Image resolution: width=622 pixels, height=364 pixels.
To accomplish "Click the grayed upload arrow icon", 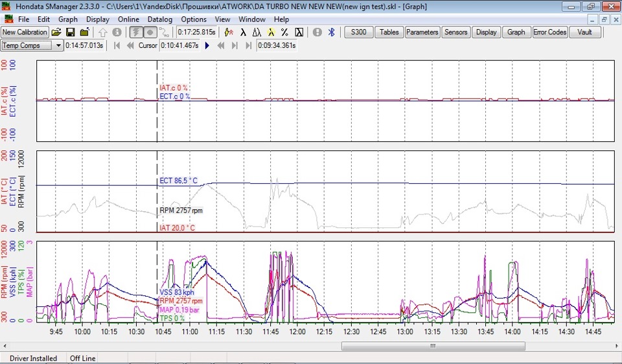I will 103,32.
